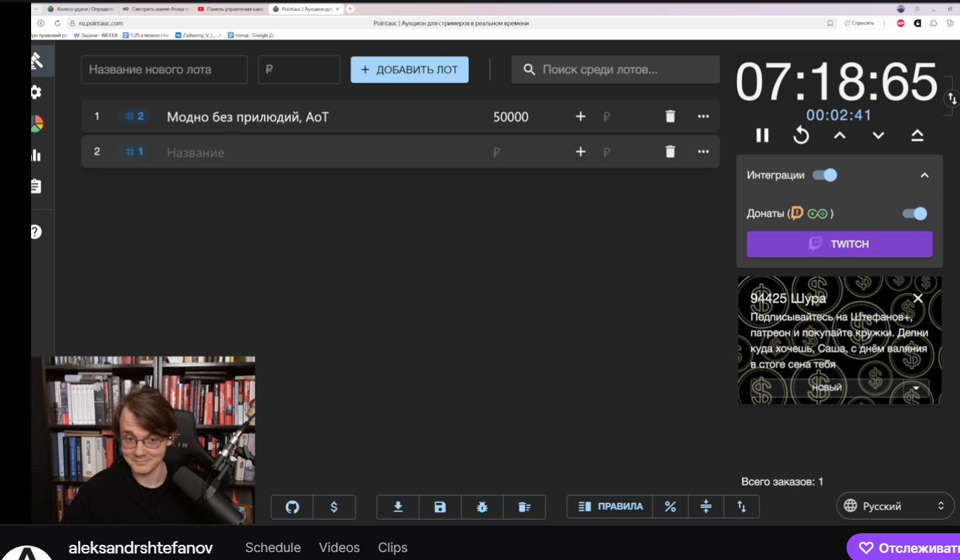The height and width of the screenshot is (560, 960).
Task: Click the bug report icon
Action: 483,507
